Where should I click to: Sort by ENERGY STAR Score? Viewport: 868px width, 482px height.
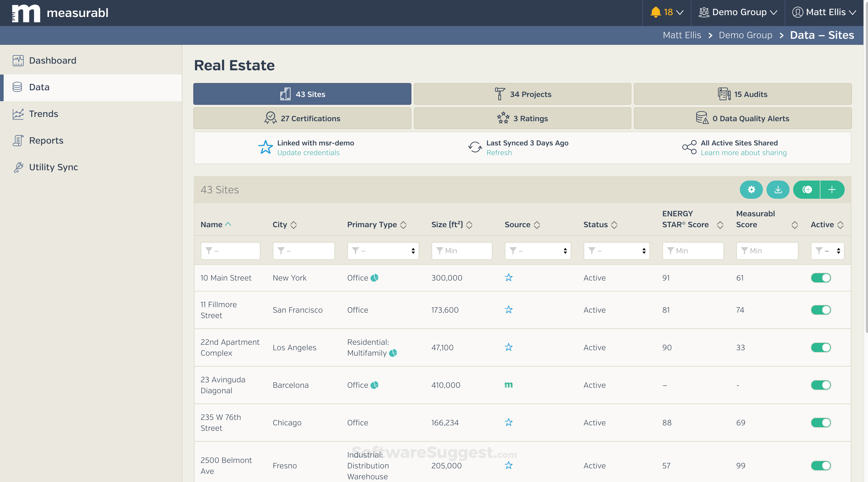[720, 224]
